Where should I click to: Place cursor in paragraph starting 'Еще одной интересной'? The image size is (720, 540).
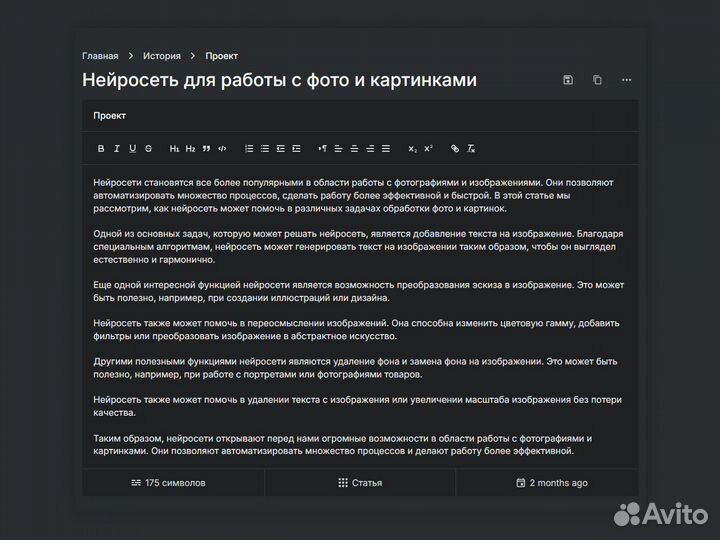click(359, 291)
